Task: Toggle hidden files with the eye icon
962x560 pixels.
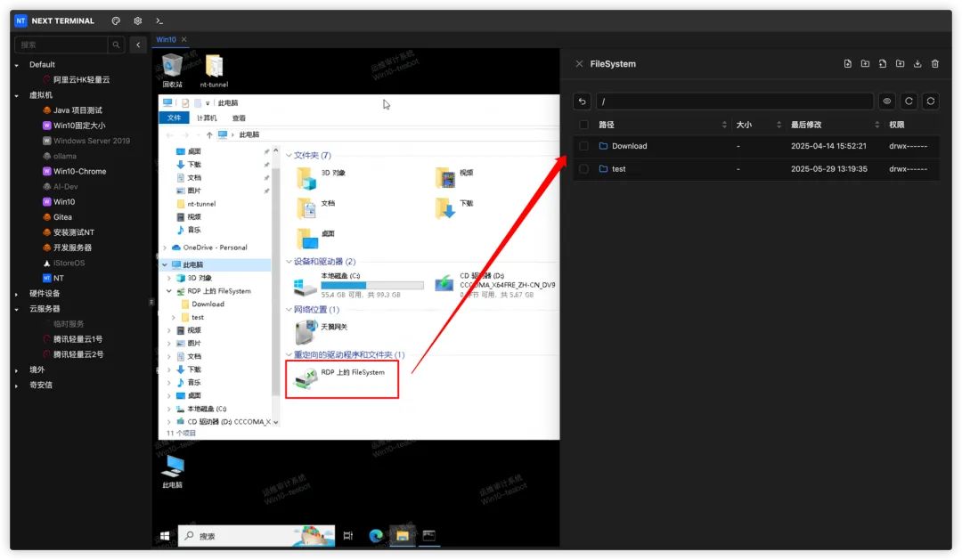Action: click(x=887, y=101)
